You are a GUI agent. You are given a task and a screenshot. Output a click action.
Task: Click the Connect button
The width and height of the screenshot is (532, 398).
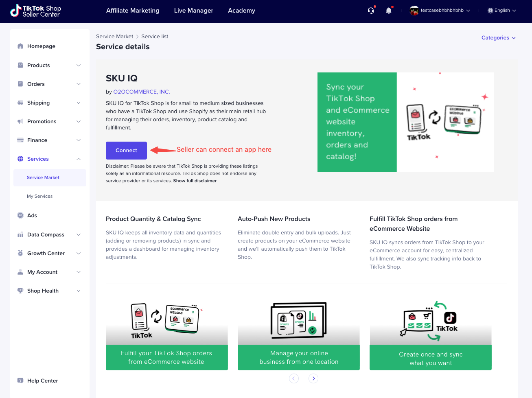126,151
